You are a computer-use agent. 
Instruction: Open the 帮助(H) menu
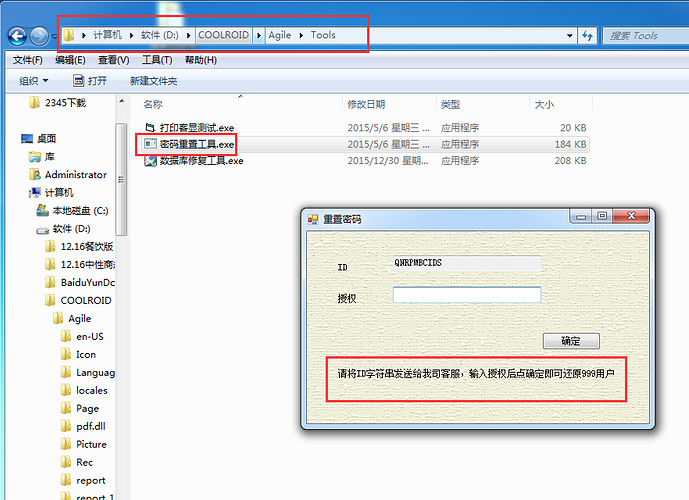coord(201,60)
